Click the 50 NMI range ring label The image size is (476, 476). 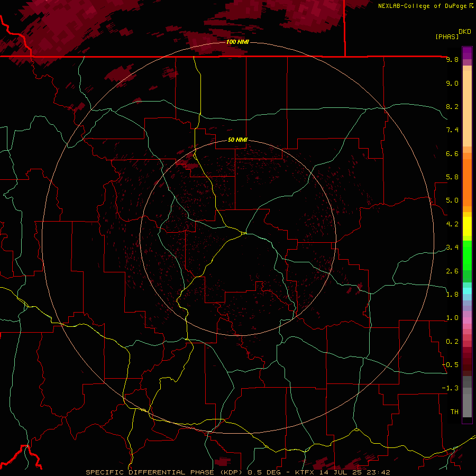pyautogui.click(x=237, y=140)
